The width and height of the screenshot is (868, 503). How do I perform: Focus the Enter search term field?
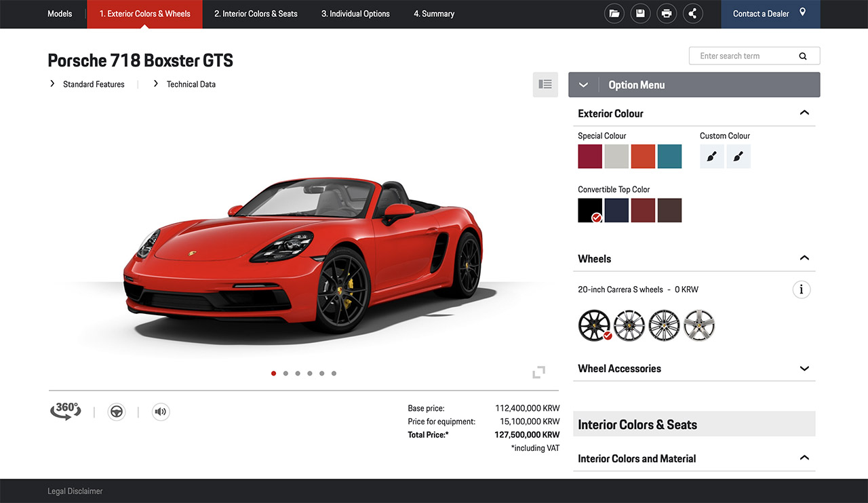[x=754, y=56]
